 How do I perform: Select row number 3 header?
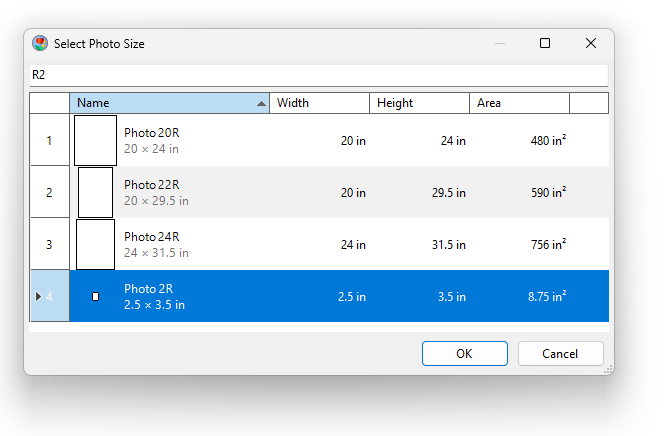tap(49, 245)
